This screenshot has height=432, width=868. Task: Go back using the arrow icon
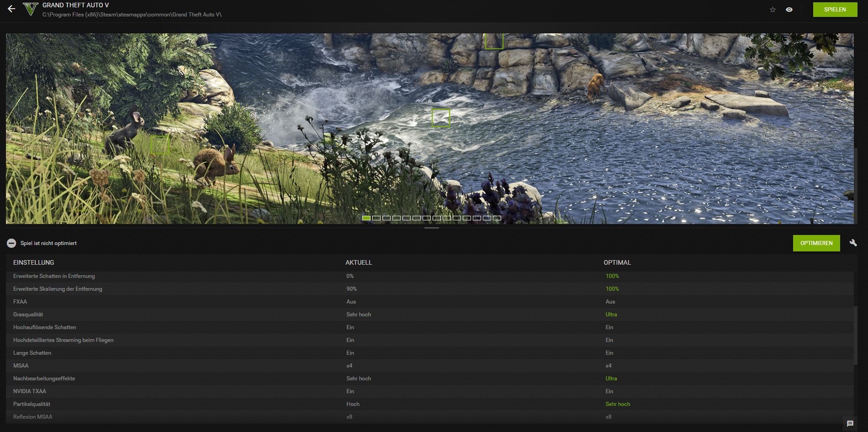pos(12,9)
